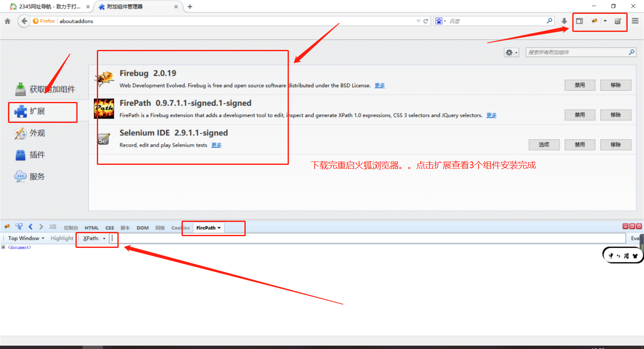This screenshot has height=349, width=644.
Task: Reload the page with the refresh icon
Action: click(426, 21)
